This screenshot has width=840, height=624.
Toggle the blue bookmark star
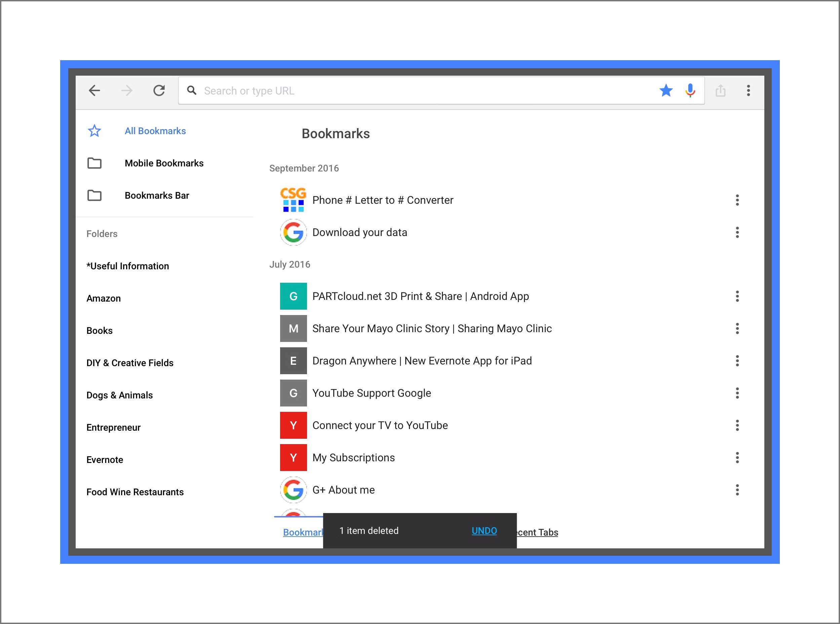[666, 91]
